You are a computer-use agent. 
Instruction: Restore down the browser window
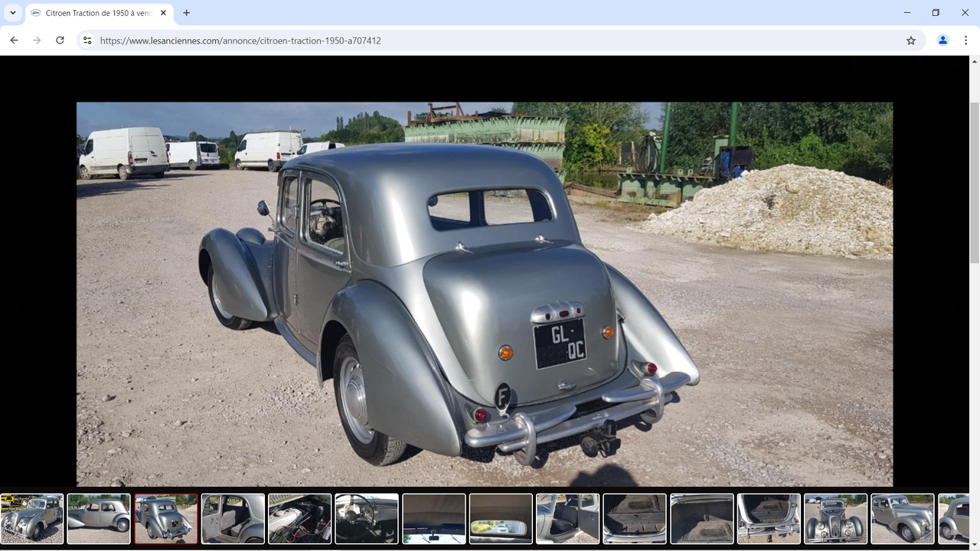click(936, 13)
